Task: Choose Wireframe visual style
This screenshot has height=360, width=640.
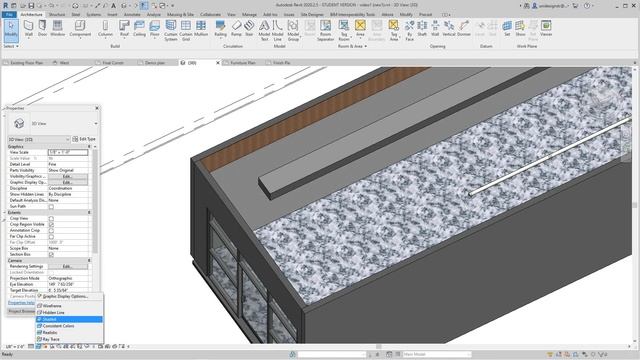Action: coord(69,306)
